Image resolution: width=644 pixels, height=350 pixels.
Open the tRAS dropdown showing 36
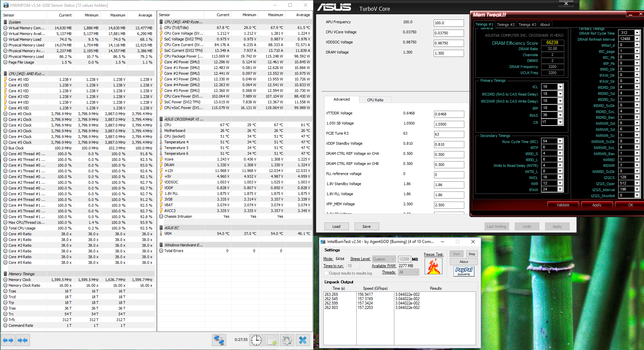click(560, 115)
